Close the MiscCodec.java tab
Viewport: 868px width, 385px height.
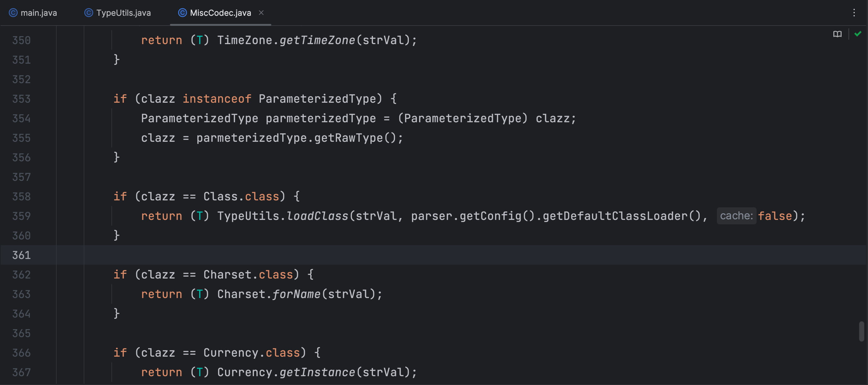(261, 13)
